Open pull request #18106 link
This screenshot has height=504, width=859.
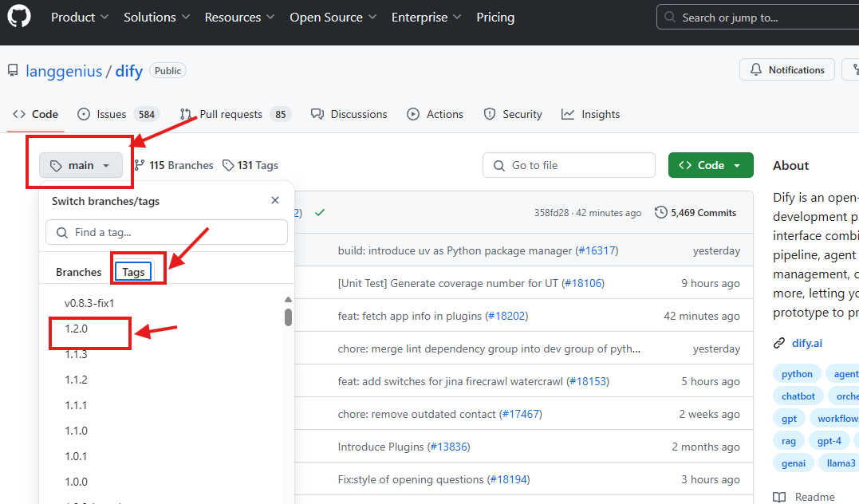tap(583, 283)
